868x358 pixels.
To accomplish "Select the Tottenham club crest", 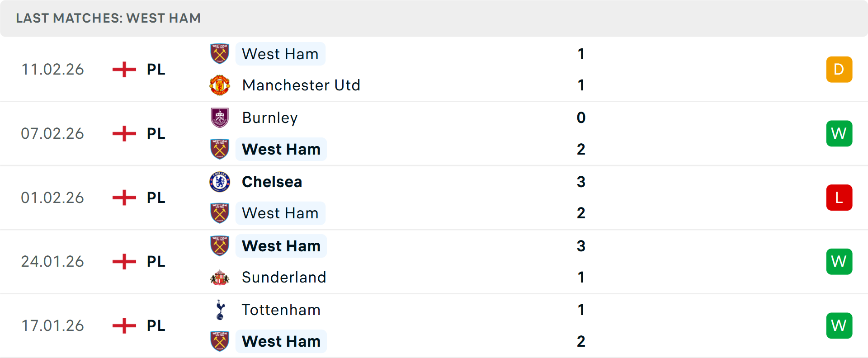I will pyautogui.click(x=220, y=310).
